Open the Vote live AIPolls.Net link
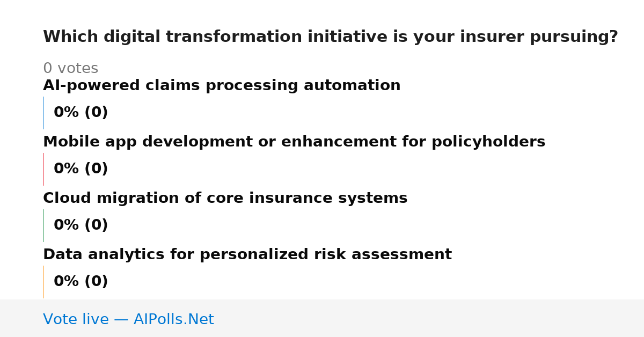This screenshot has height=337, width=644. click(128, 320)
